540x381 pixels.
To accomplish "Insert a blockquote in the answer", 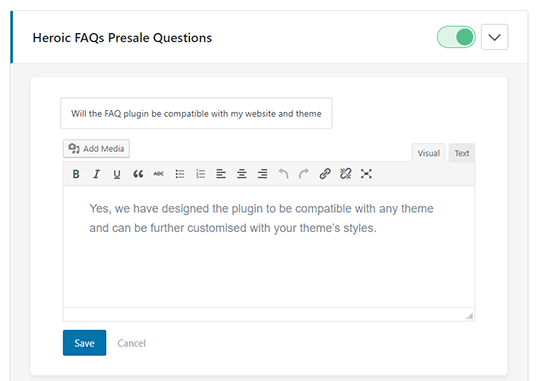I will tap(138, 174).
